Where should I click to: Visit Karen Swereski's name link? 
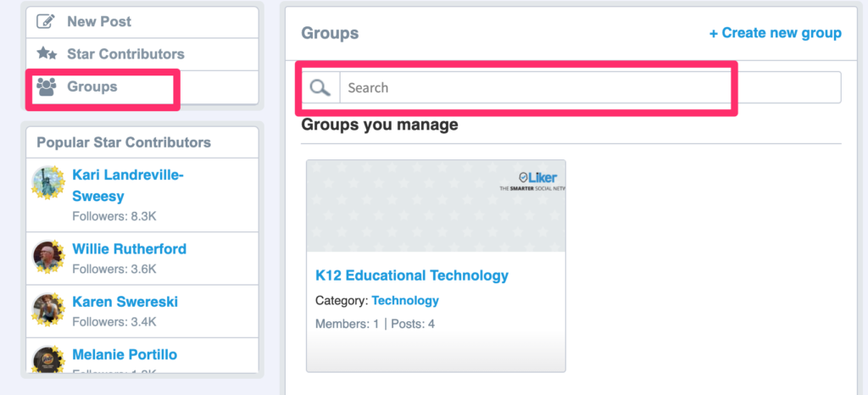pyautogui.click(x=125, y=302)
